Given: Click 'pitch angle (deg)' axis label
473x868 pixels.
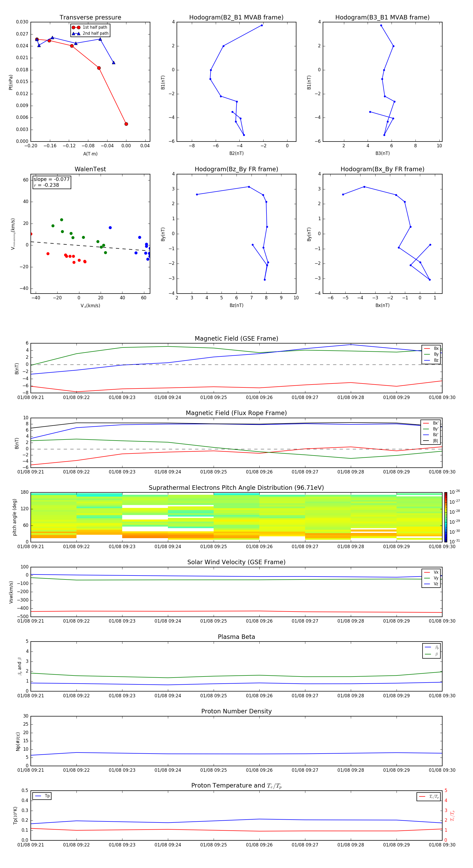Looking at the screenshot, I should pyautogui.click(x=14, y=517).
